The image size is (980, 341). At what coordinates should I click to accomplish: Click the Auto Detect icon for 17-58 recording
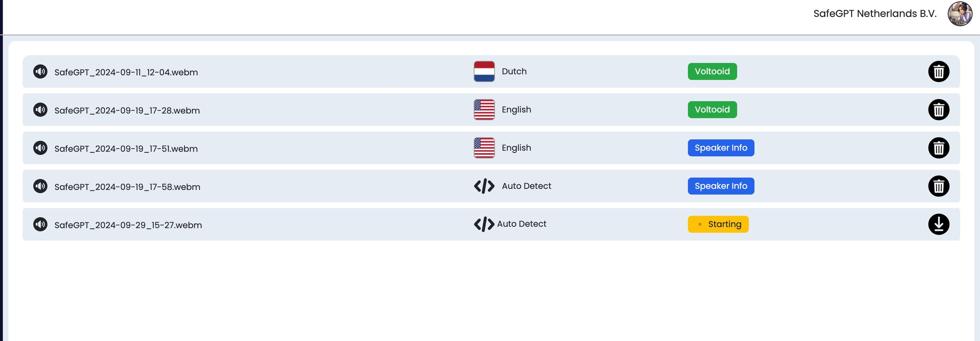[x=484, y=186]
